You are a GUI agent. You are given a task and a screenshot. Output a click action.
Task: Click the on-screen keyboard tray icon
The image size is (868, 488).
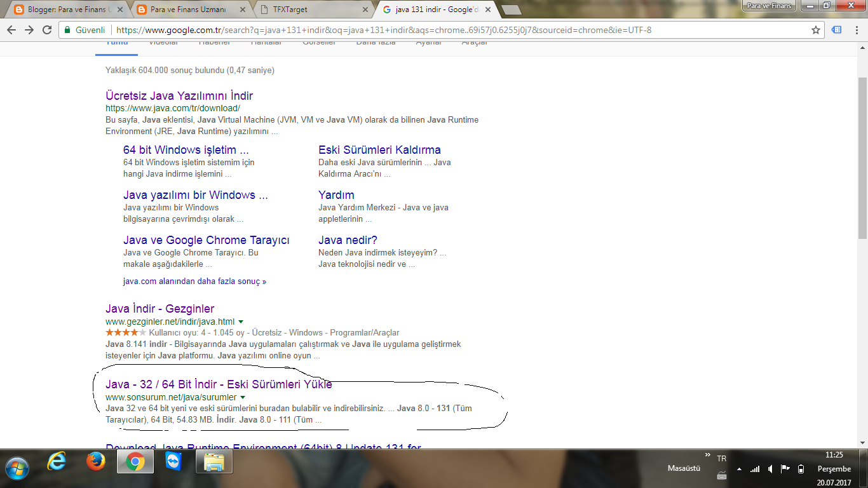[721, 475]
